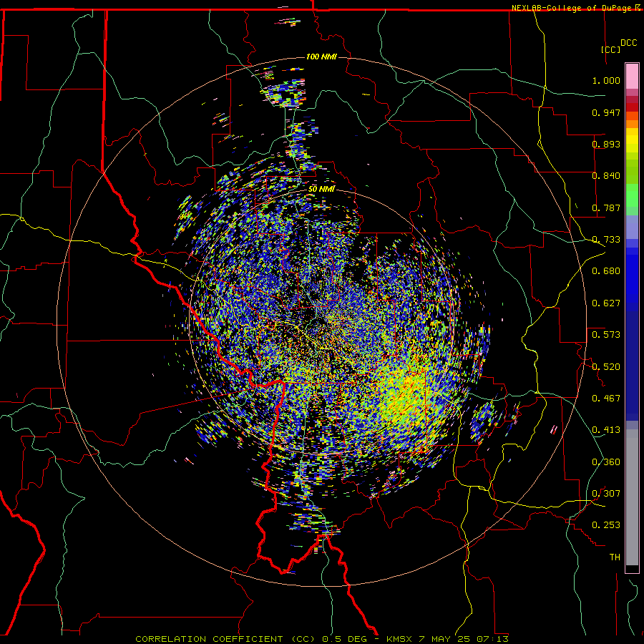The image size is (644, 644).
Task: Pick the orange swatch in the color legend
Action: tap(632, 124)
